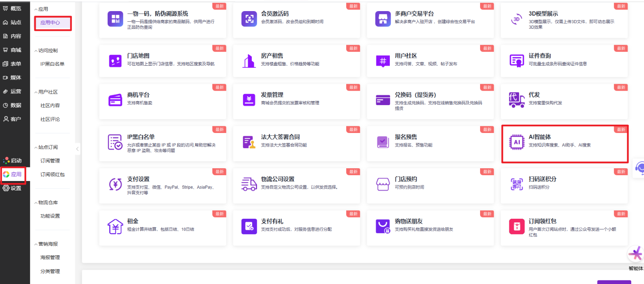The height and width of the screenshot is (284, 644).
Task: Select the 扫码送积分 QR code icon
Action: tap(516, 184)
